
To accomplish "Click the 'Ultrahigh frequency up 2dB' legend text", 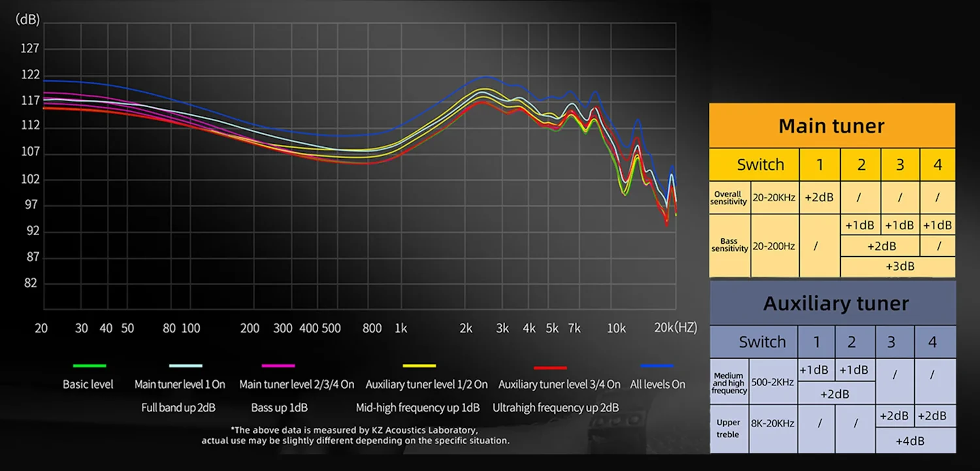I will click(x=555, y=408).
